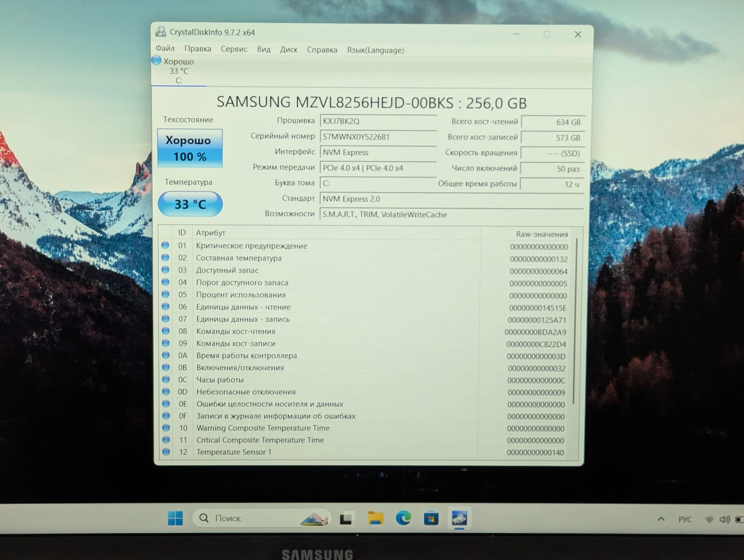Select the C: drive tab with Хорошо status
The height and width of the screenshot is (560, 744).
click(x=179, y=71)
